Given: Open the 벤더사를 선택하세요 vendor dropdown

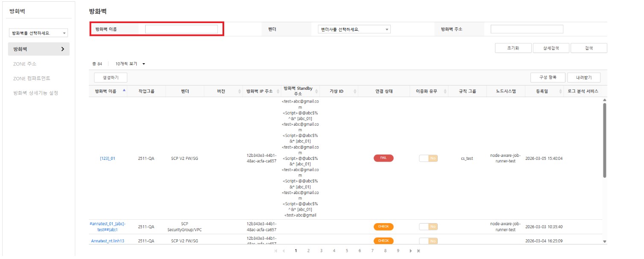Looking at the screenshot, I should click(354, 29).
